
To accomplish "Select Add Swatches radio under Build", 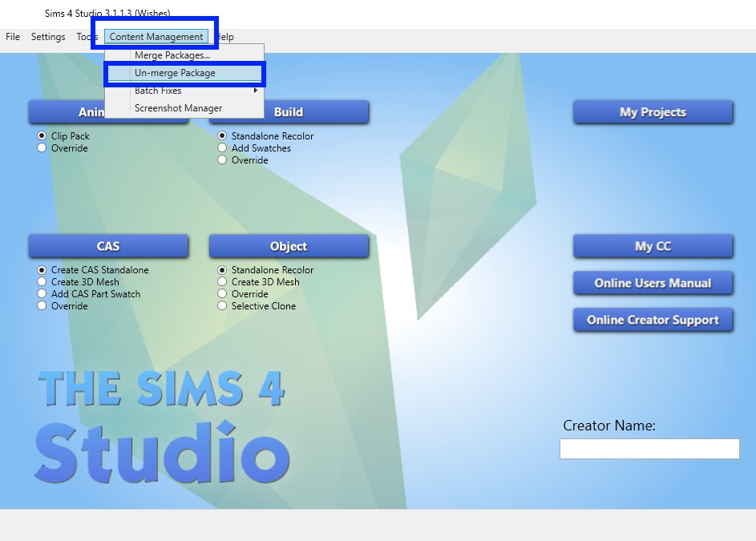I will click(x=223, y=148).
